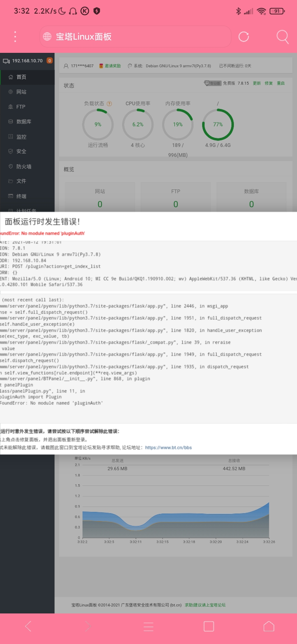The image size is (297, 644).
Task: Click the monitor icon beside 192.168.10.70
Action: click(x=6, y=61)
